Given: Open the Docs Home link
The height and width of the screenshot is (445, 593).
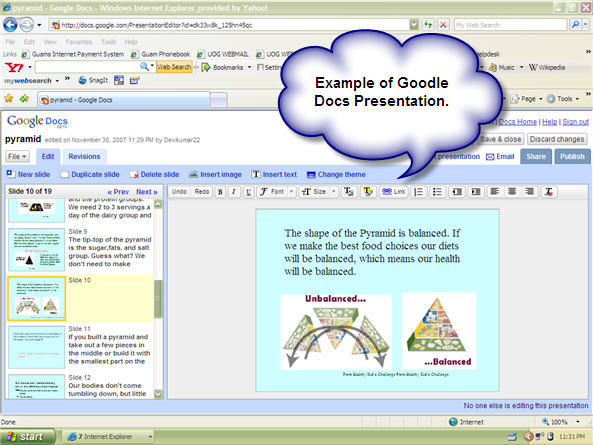Looking at the screenshot, I should tap(518, 122).
